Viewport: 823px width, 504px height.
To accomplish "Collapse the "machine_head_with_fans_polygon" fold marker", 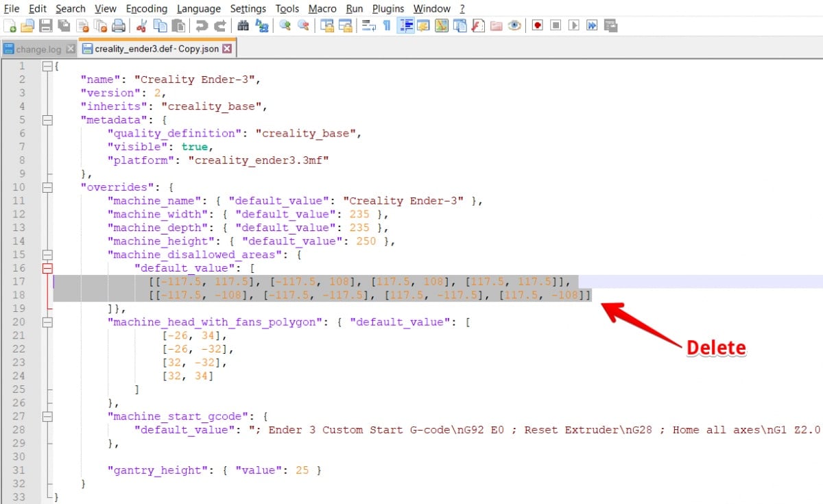I will (x=47, y=322).
